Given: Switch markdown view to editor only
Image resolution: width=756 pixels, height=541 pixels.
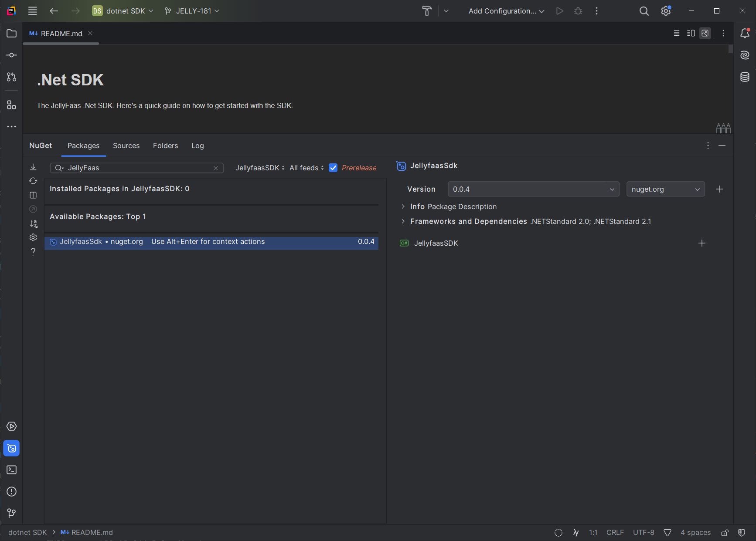Looking at the screenshot, I should pyautogui.click(x=677, y=33).
